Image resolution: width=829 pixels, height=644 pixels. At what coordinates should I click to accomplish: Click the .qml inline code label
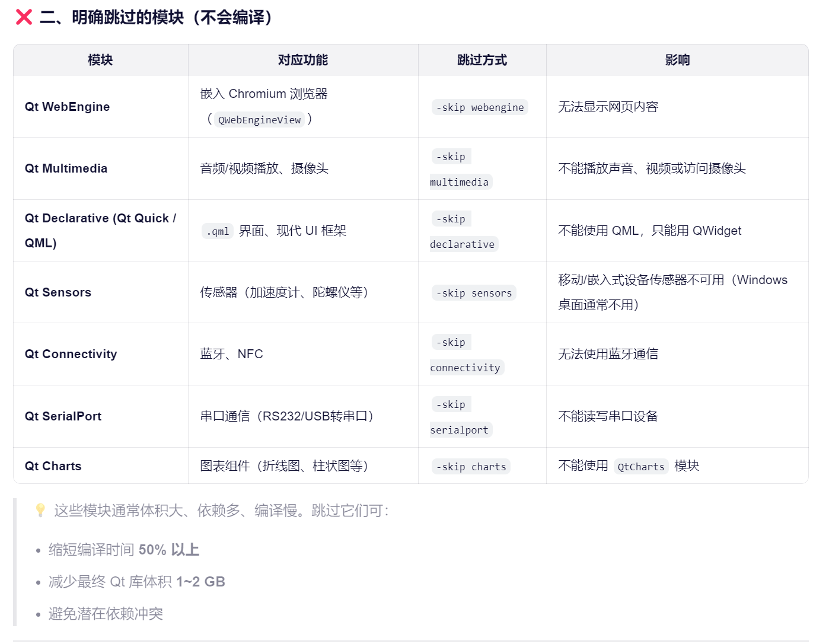[x=217, y=231]
